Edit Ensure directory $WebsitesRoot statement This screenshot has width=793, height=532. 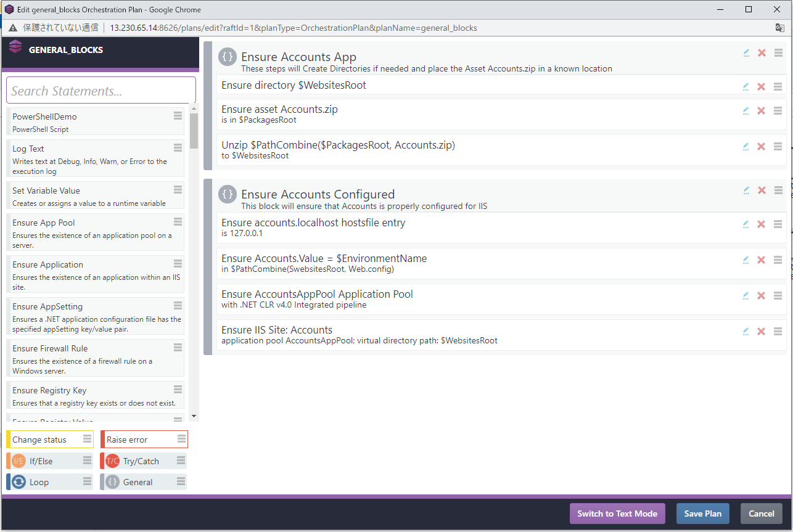click(x=746, y=87)
